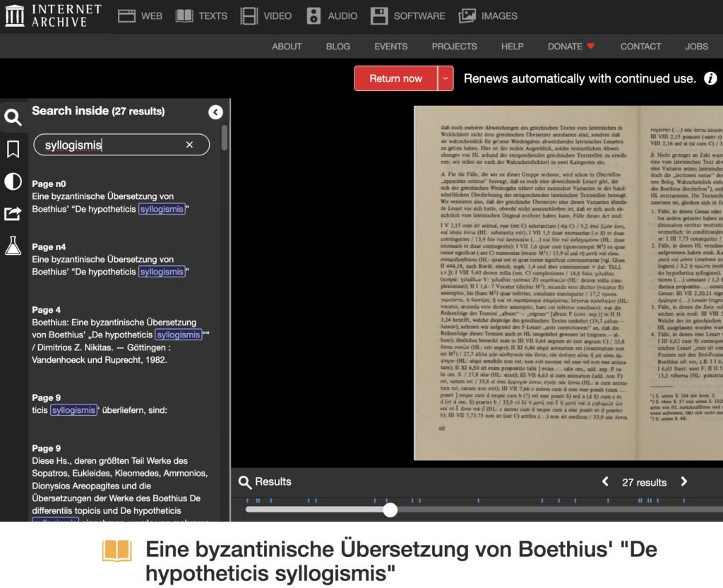
Task: Clear the search text with X
Action: (189, 145)
